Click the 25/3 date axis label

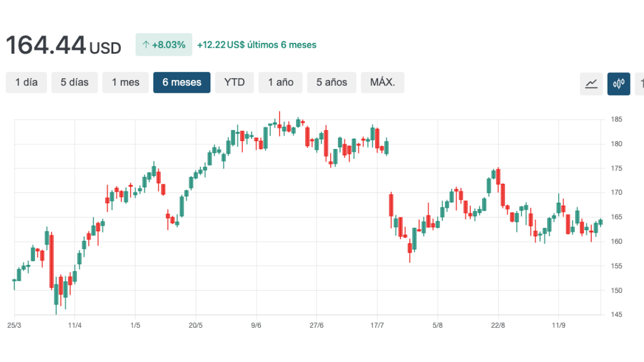(x=14, y=326)
